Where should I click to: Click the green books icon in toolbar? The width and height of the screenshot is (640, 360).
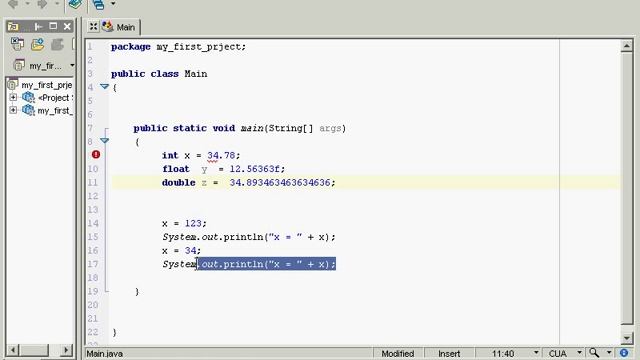click(75, 4)
